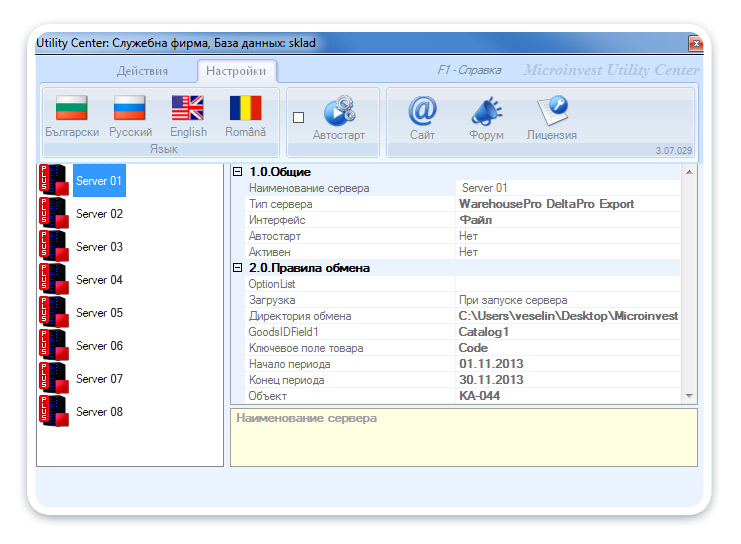Select Server 08 in the list
The height and width of the screenshot is (544, 741).
coord(99,412)
